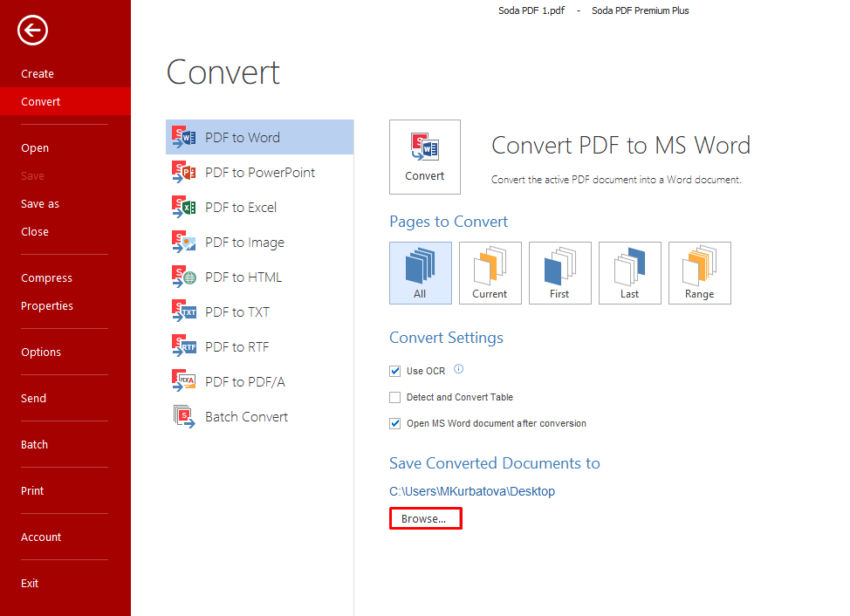Click Send in the sidebar
The height and width of the screenshot is (616, 850).
click(34, 398)
